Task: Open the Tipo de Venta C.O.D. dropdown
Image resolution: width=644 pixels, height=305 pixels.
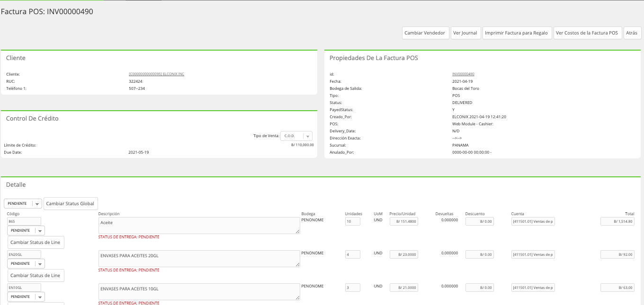Action: tap(296, 136)
